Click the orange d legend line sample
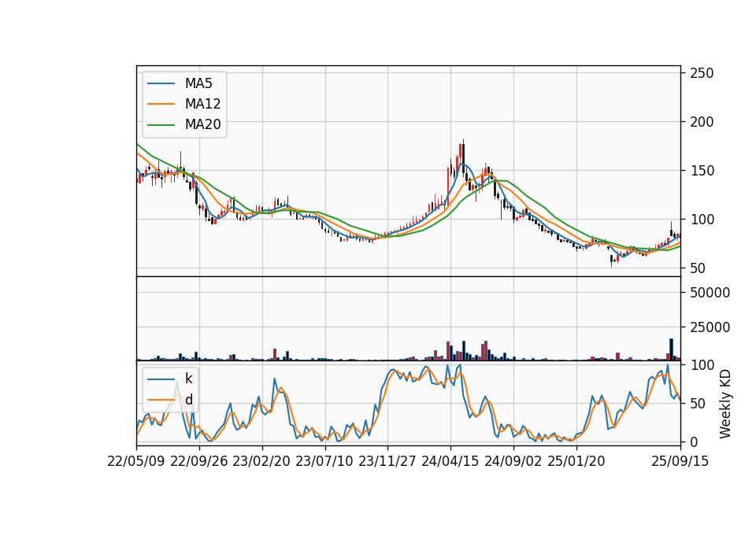Image resolution: width=756 pixels, height=543 pixels. (x=161, y=400)
